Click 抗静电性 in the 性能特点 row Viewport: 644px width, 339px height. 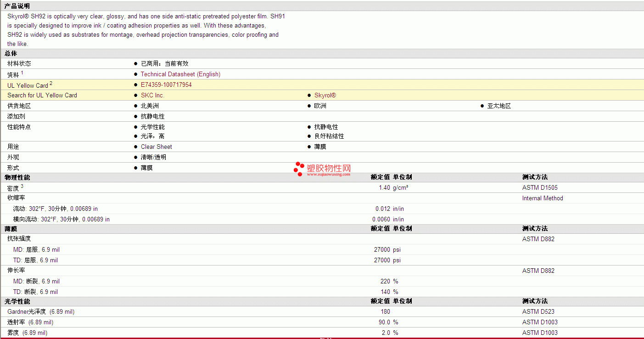pos(326,127)
